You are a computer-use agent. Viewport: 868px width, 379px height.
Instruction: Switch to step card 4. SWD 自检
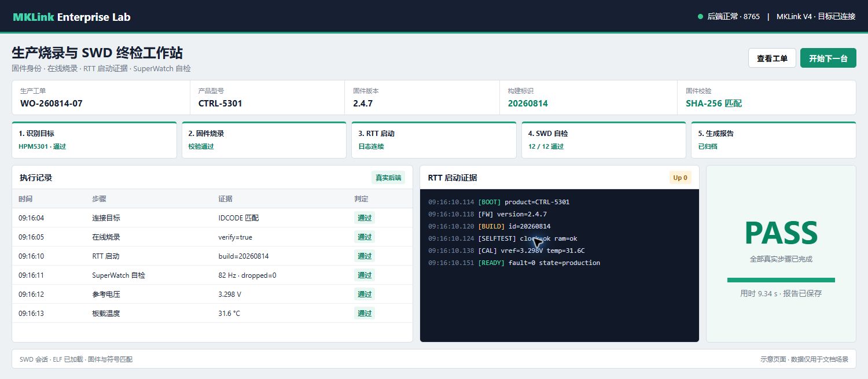[604, 140]
